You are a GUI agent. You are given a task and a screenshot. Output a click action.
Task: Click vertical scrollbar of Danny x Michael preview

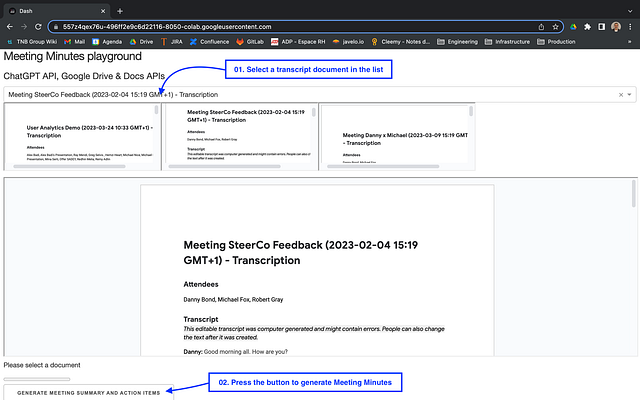tap(471, 111)
